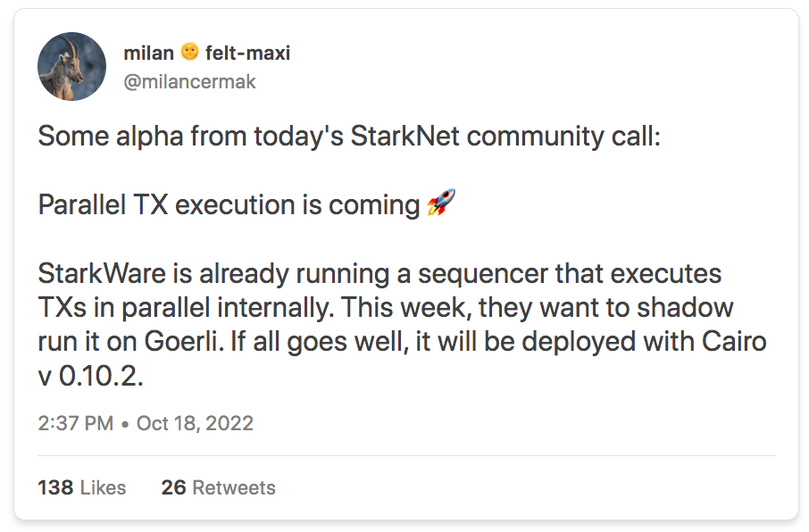Viewport: 809px width, 532px height.
Task: Click the "felt-maxi" part of name
Action: point(247,54)
